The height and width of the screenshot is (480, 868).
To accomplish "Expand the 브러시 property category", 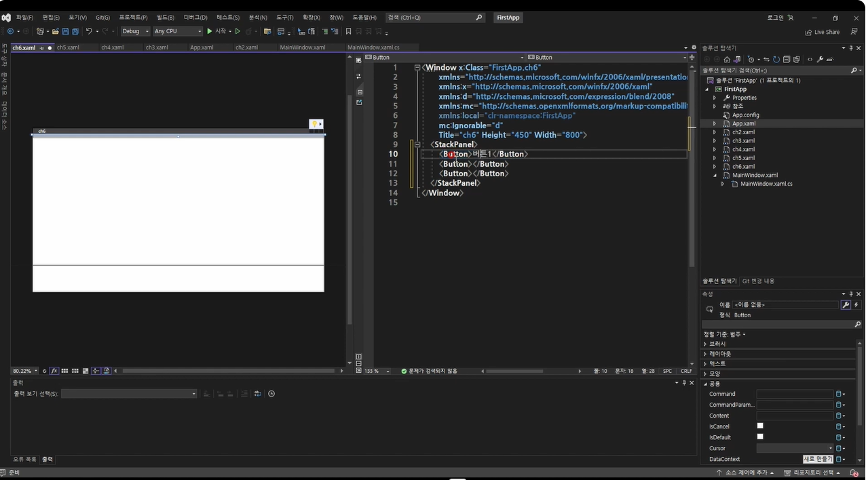I will pos(705,344).
